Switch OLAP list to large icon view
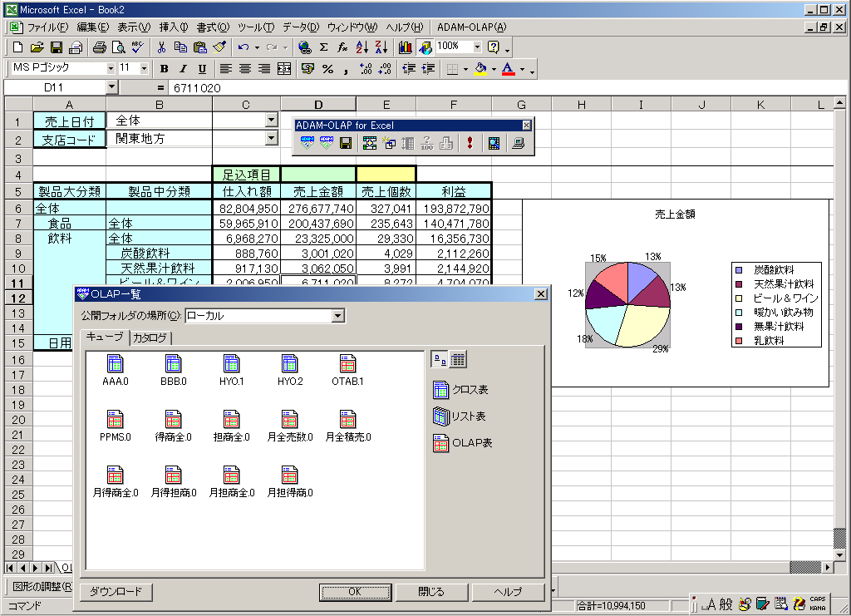This screenshot has height=616, width=851. [x=439, y=359]
